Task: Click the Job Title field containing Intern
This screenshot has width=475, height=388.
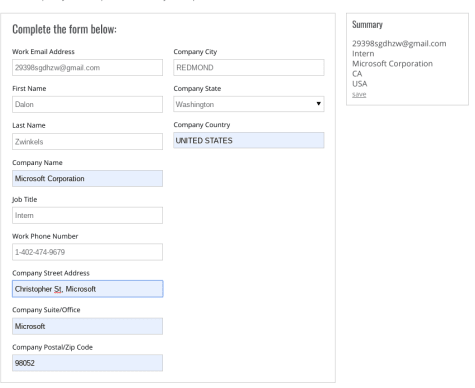Action: pos(87,215)
